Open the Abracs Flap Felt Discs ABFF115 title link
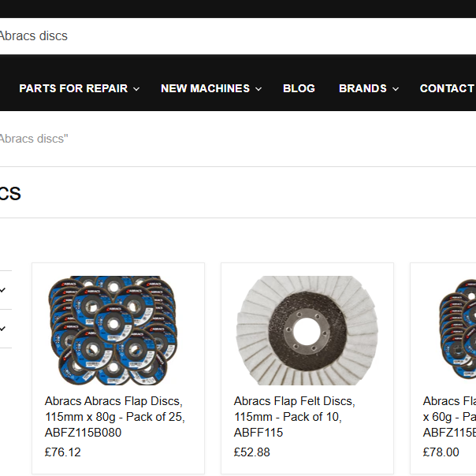 tap(295, 417)
